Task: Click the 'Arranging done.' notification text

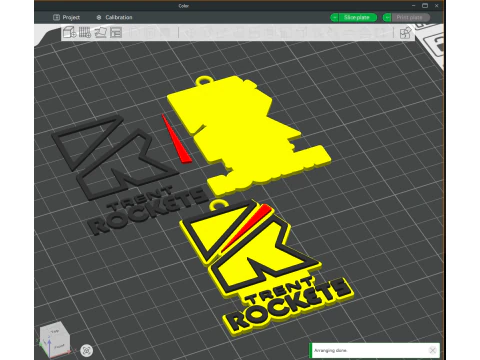Action: (x=330, y=350)
